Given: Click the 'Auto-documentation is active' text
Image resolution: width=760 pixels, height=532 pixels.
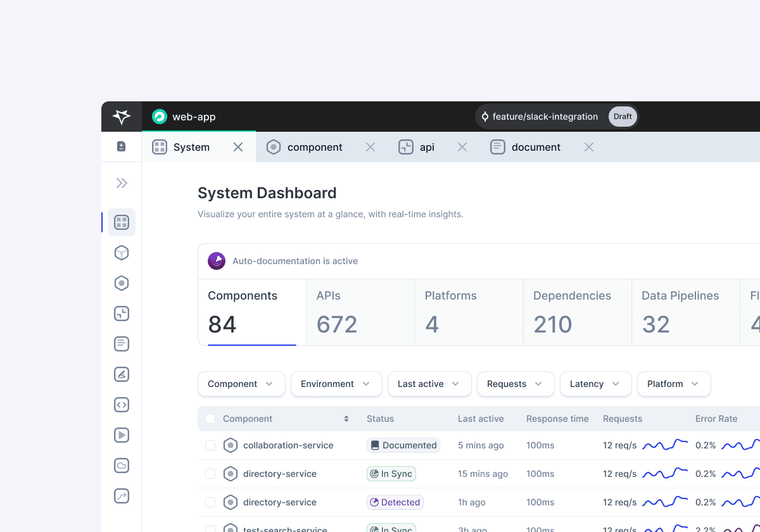Looking at the screenshot, I should coord(295,261).
